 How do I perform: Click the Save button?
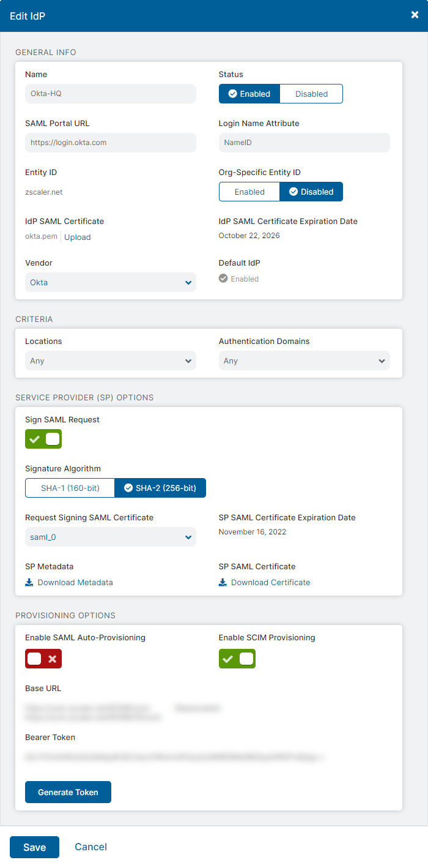[34, 847]
